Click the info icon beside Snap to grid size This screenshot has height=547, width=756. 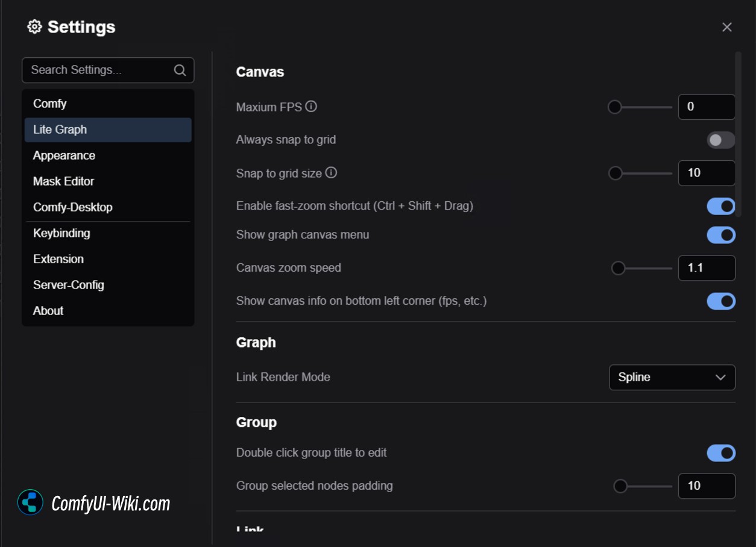(331, 173)
